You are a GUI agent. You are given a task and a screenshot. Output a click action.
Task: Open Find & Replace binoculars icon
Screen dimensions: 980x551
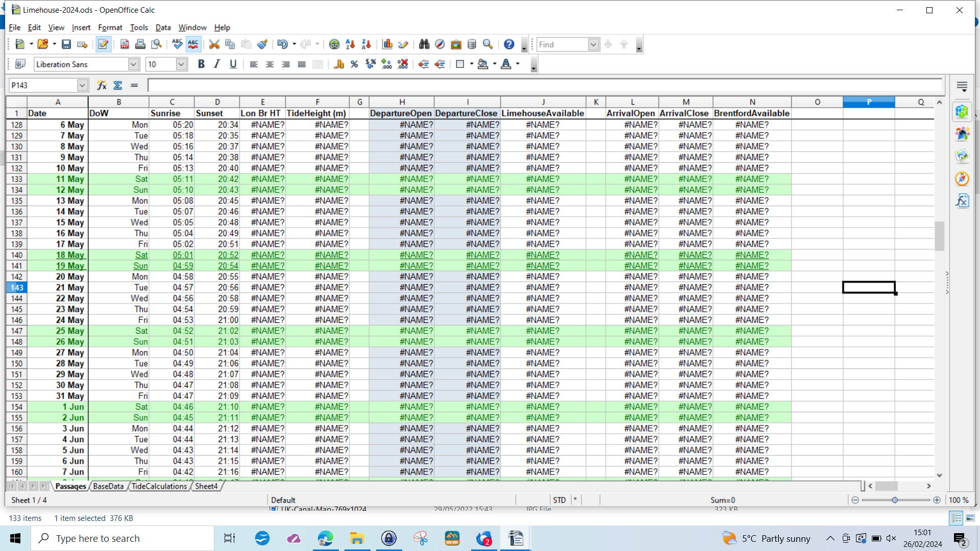424,44
